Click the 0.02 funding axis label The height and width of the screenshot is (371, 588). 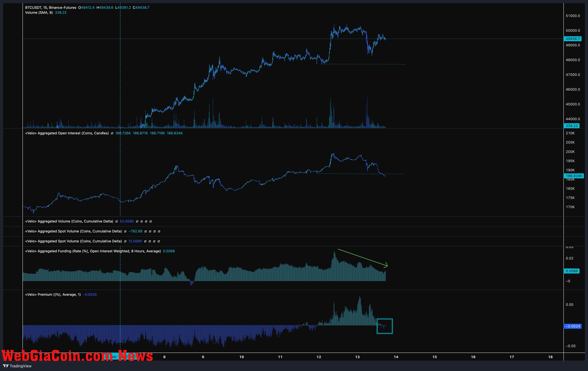pyautogui.click(x=569, y=258)
